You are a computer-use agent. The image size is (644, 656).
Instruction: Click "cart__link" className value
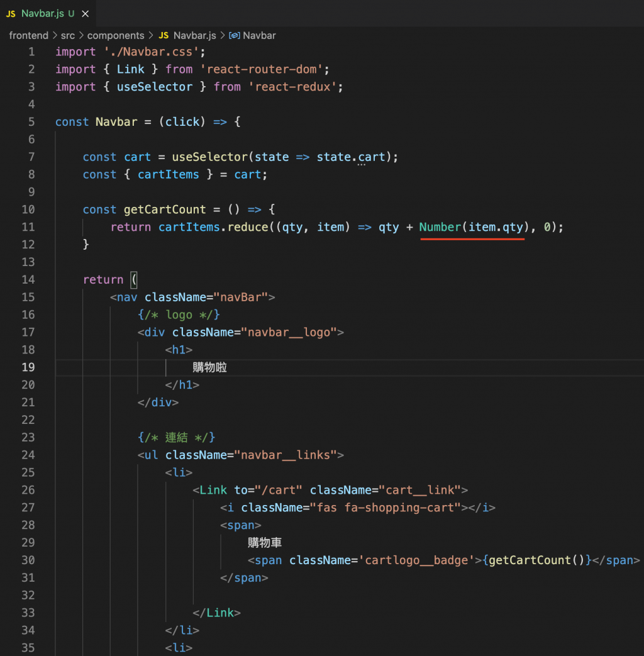(419, 491)
